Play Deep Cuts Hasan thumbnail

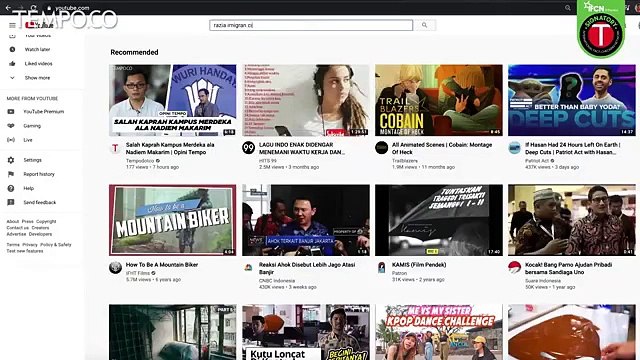pyautogui.click(x=572, y=100)
